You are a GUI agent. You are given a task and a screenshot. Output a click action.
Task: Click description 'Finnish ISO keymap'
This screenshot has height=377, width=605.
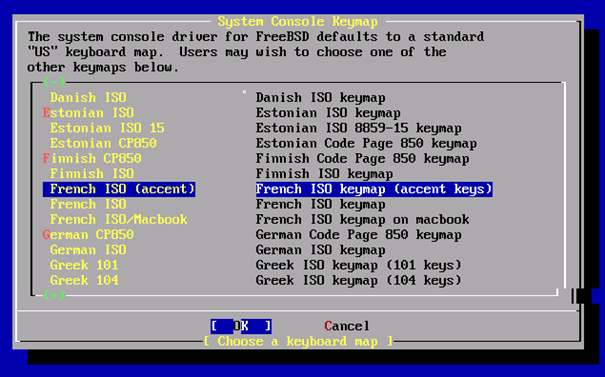point(324,174)
